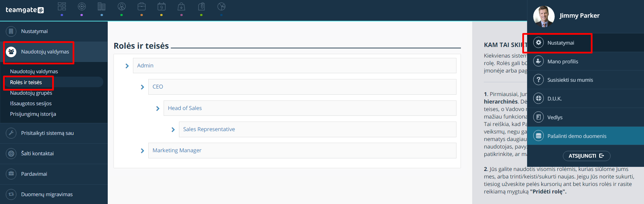This screenshot has height=204, width=644.
Task: Open the dashboard grid icon in top bar
Action: tap(62, 6)
